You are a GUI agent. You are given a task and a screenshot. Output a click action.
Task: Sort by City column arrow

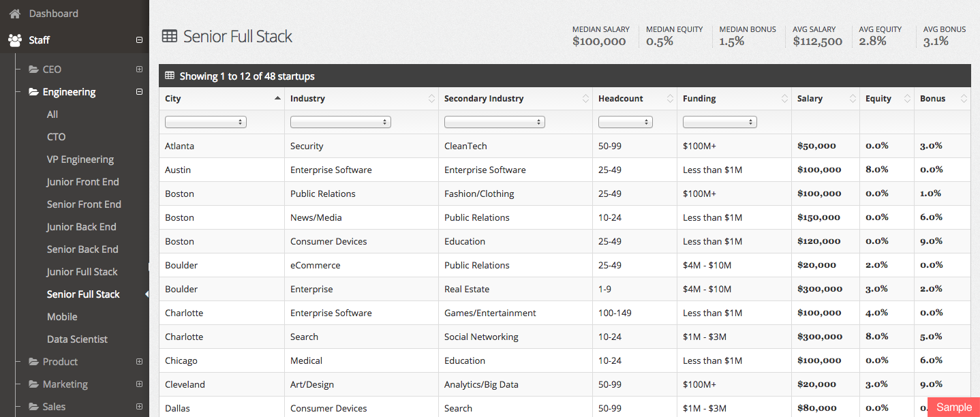tap(277, 99)
